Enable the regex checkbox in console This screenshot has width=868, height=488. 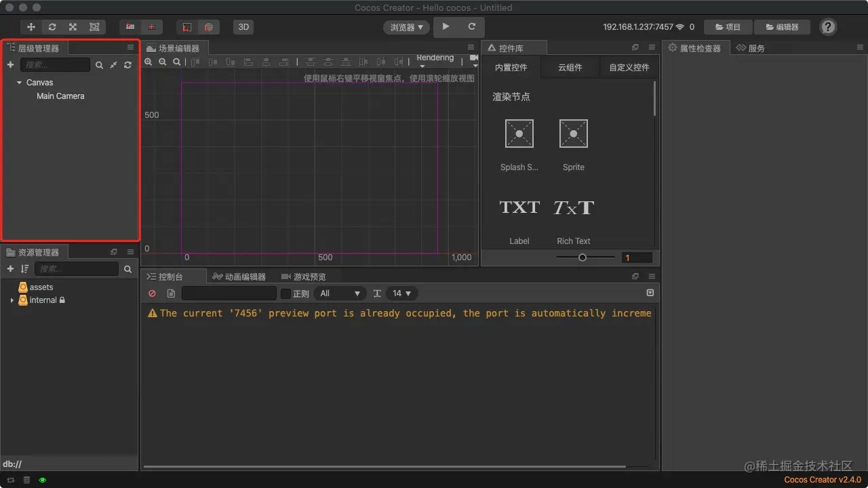click(x=286, y=293)
